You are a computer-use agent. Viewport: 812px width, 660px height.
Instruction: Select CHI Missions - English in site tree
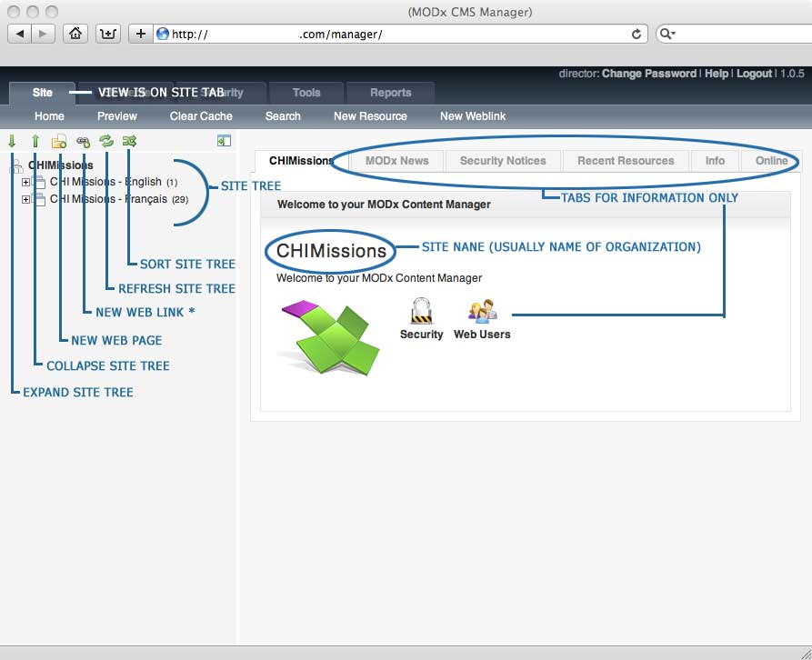pos(105,182)
